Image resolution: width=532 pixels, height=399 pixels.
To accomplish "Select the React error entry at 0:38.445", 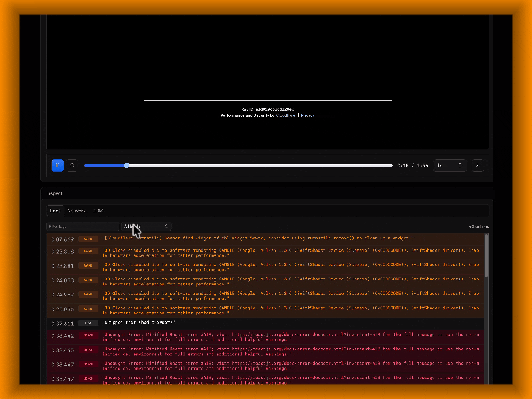I will (265, 351).
